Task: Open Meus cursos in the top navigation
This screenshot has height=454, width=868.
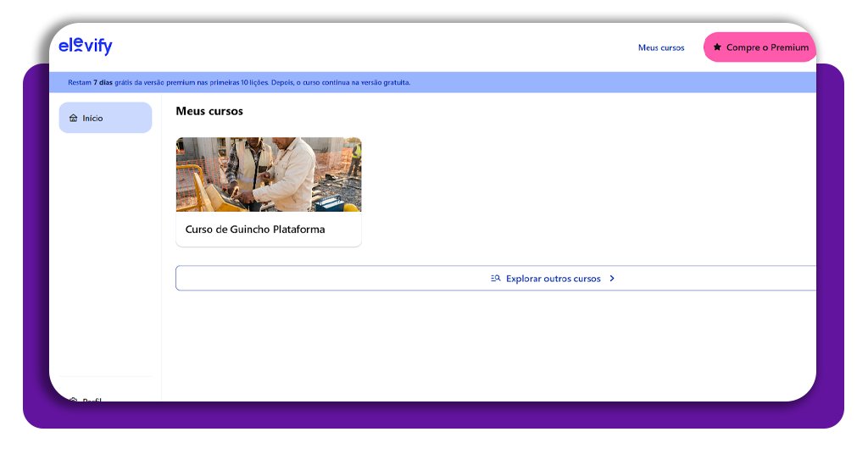Action: [x=660, y=48]
